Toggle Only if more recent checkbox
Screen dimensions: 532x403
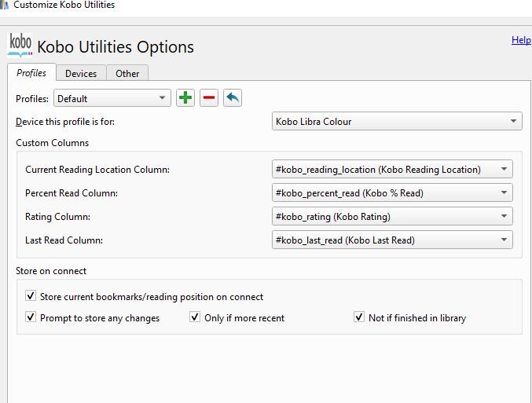pos(195,317)
